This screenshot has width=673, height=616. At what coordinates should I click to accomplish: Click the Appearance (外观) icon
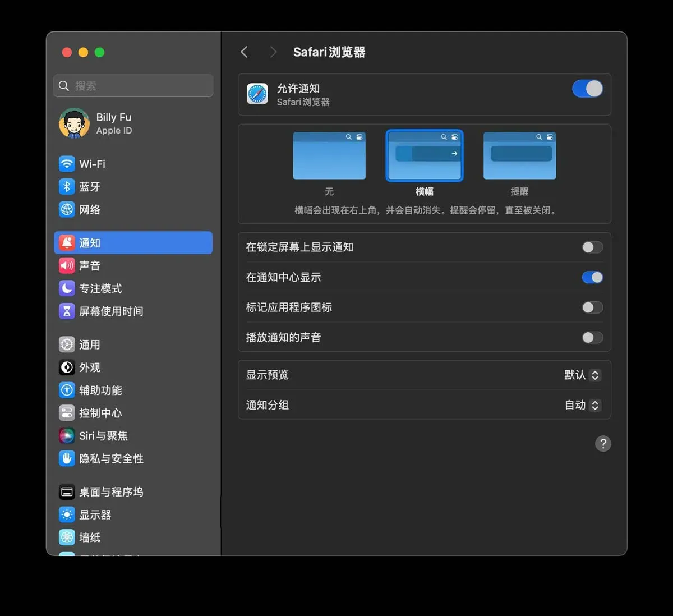(67, 367)
